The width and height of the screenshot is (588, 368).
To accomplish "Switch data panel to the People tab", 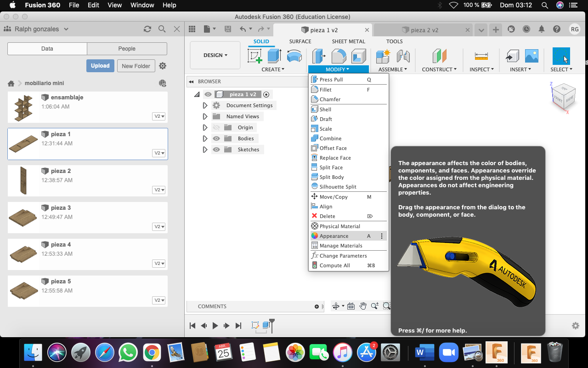I will [x=127, y=49].
